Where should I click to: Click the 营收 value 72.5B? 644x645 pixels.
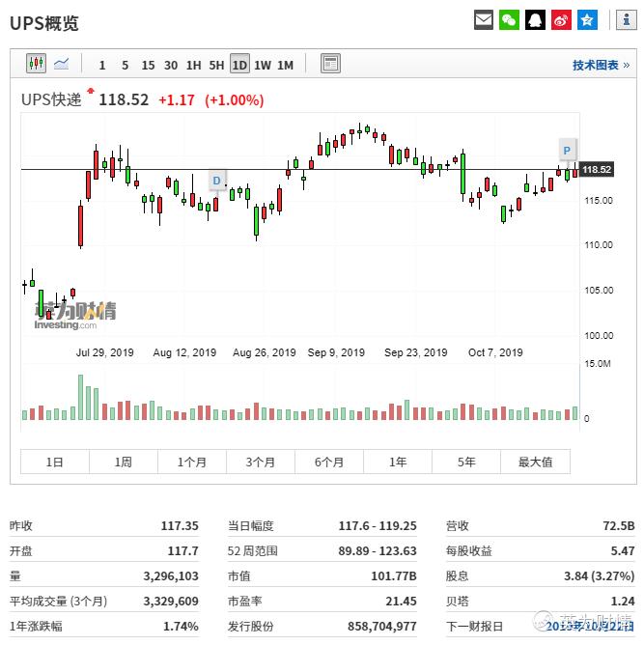619,526
